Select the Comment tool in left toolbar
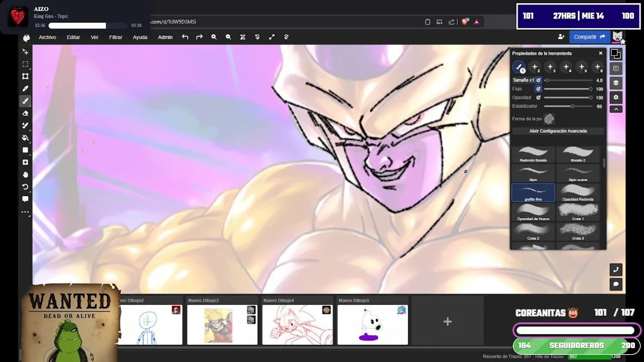 (x=25, y=199)
